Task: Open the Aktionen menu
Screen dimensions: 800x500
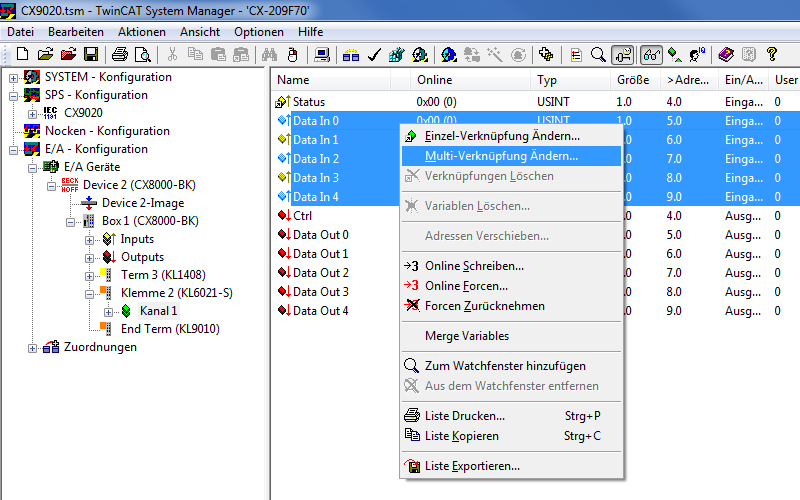Action: point(142,32)
